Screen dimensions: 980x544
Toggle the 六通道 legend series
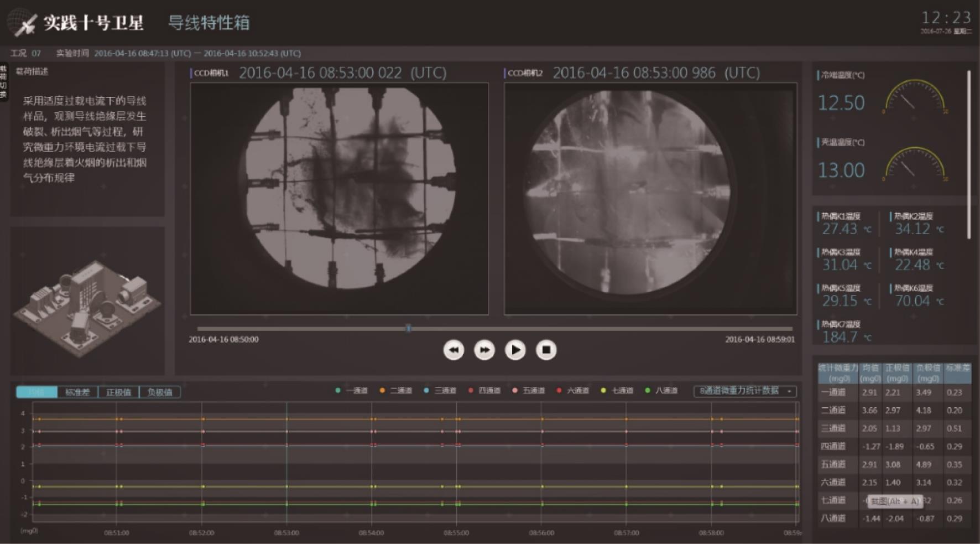(573, 391)
